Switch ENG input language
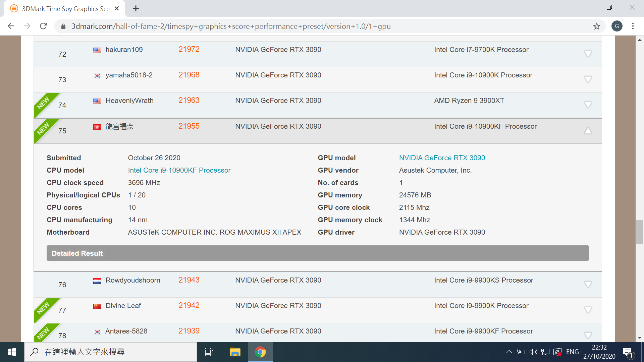 pos(572,352)
